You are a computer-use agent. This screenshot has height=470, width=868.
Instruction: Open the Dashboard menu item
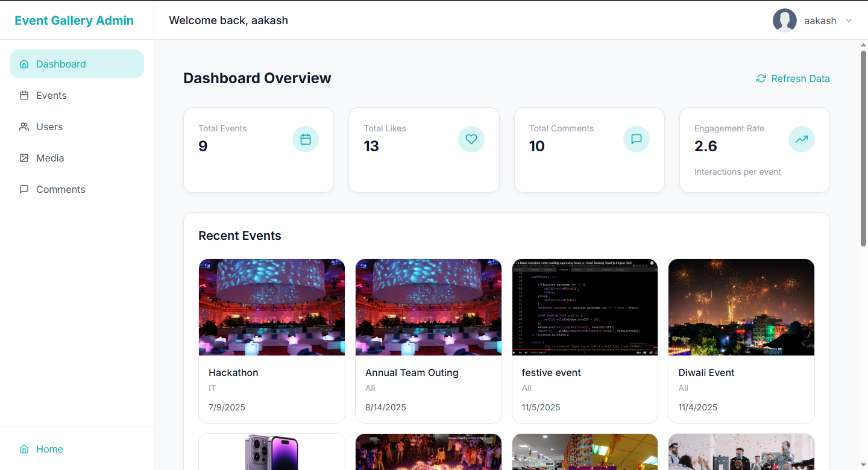click(x=77, y=64)
